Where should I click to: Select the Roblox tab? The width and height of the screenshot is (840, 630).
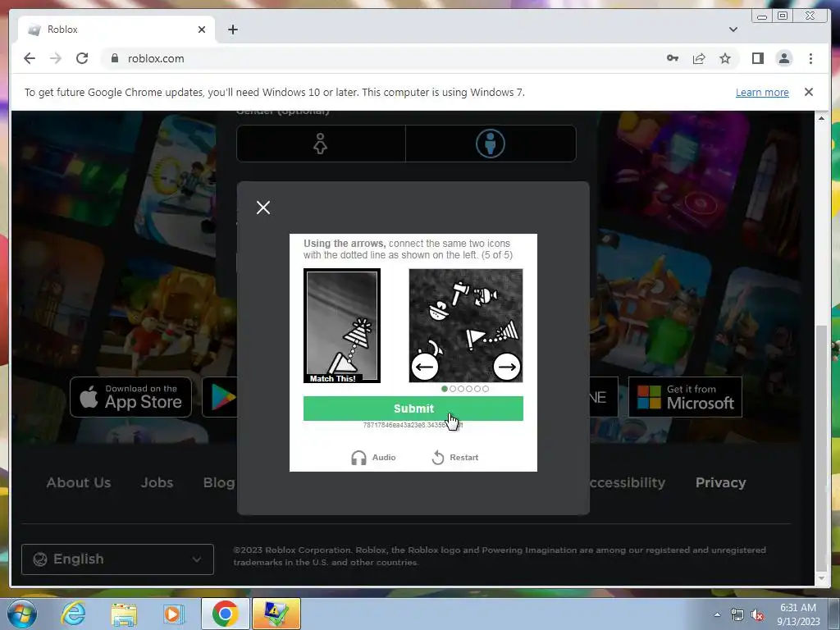click(x=116, y=30)
